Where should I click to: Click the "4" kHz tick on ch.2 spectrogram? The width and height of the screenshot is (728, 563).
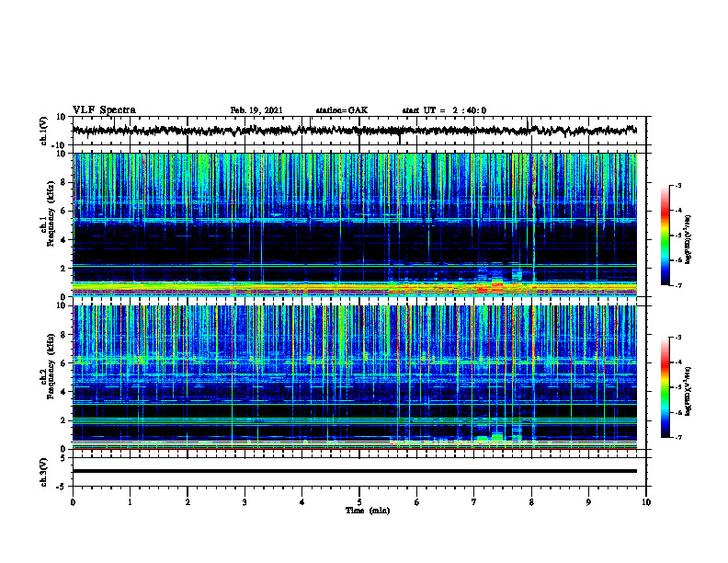64,392
